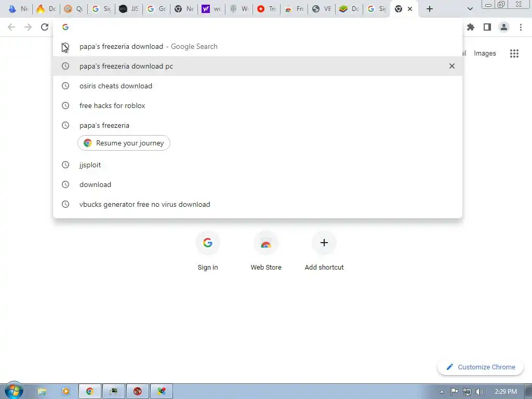This screenshot has width=532, height=399.
Task: Switch to the JJS tab
Action: [x=129, y=9]
